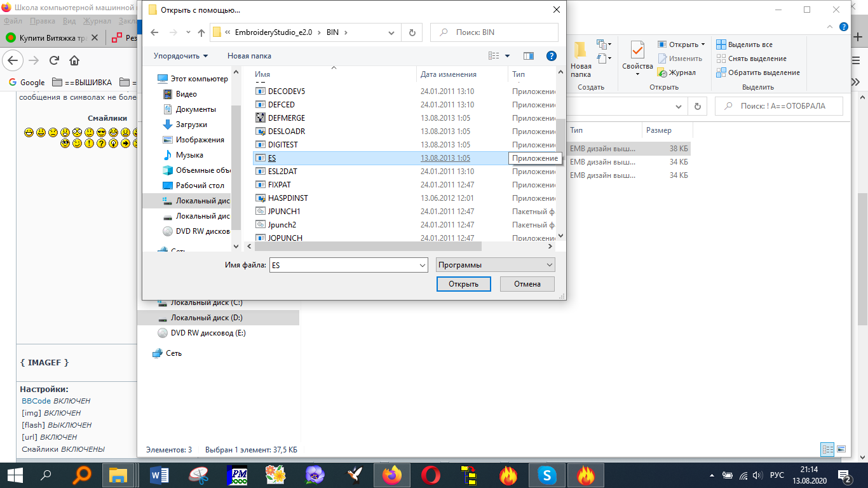
Task: Click the Отмена button
Action: pos(527,283)
